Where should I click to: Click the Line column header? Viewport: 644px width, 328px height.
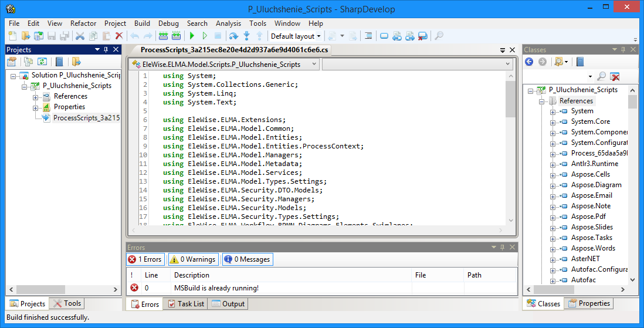[155, 275]
